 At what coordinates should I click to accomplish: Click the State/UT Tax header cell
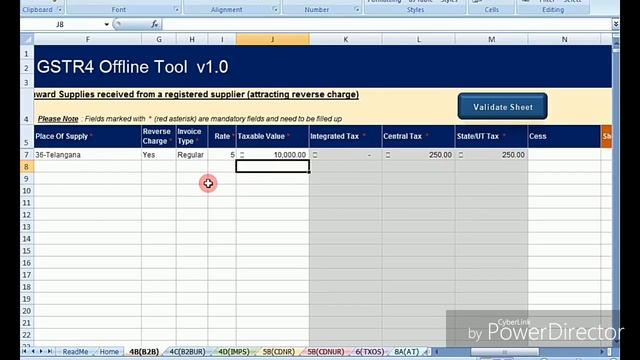(x=491, y=136)
